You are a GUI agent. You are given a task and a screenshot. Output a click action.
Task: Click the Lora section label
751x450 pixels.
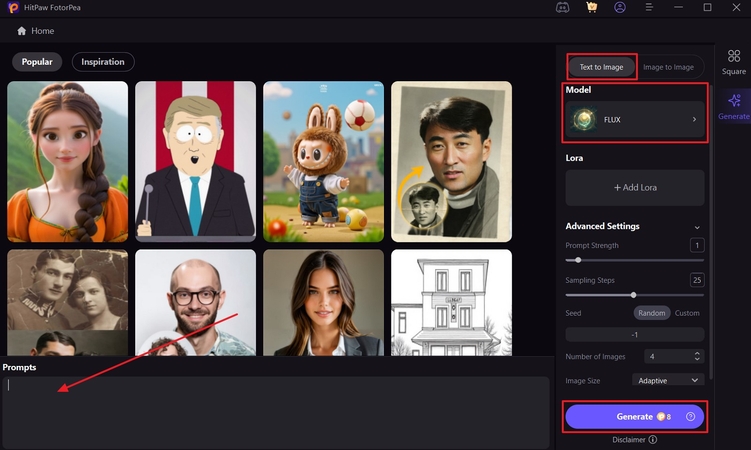click(x=574, y=158)
